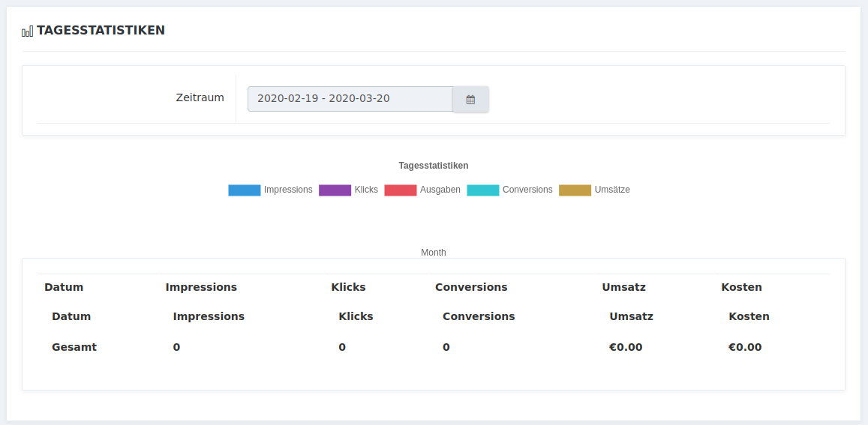The height and width of the screenshot is (425, 868).
Task: Click the Gesamt value in the Umsatz column
Action: tap(626, 347)
